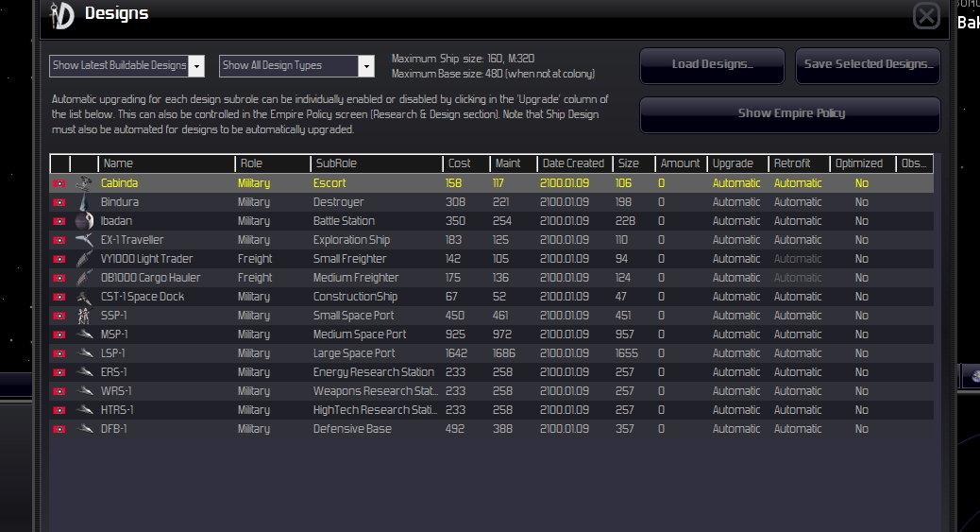The width and height of the screenshot is (980, 532).
Task: Click the Cabinda escort ship icon
Action: pyautogui.click(x=84, y=183)
